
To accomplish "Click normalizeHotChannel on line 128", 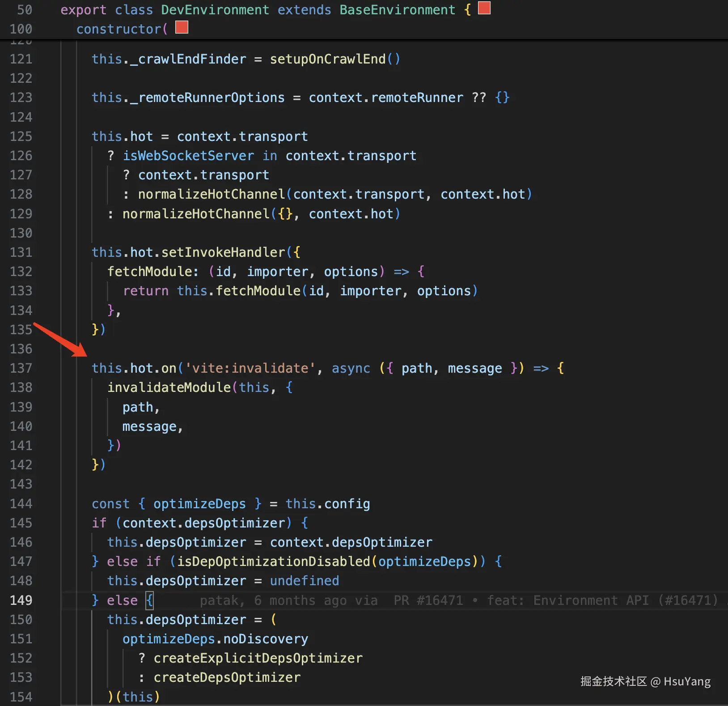I will point(212,194).
